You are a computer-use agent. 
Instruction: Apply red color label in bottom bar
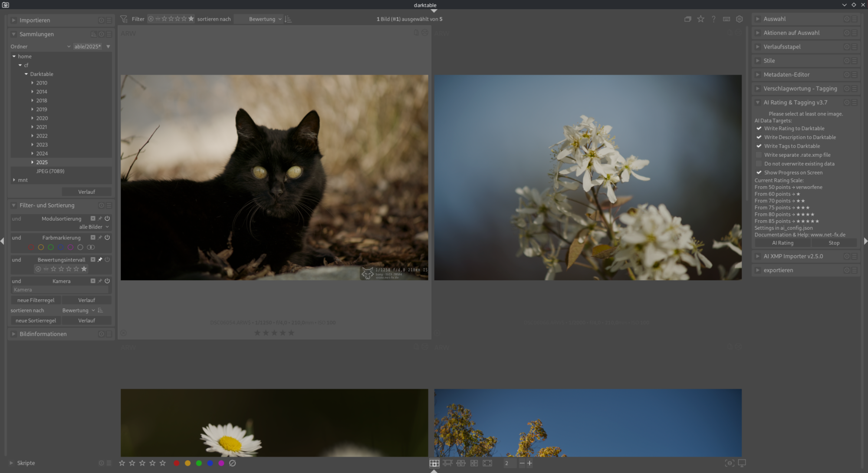pyautogui.click(x=177, y=463)
